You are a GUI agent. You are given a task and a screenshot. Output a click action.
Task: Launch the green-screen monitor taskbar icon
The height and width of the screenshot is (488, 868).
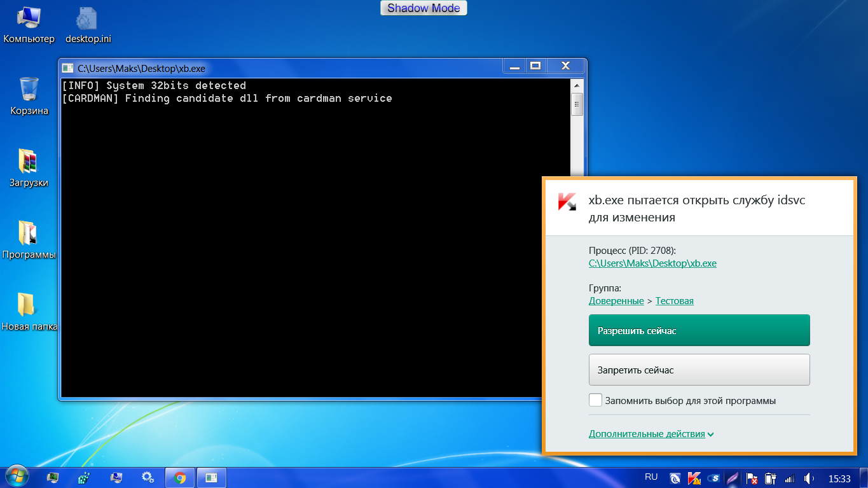[x=54, y=477]
